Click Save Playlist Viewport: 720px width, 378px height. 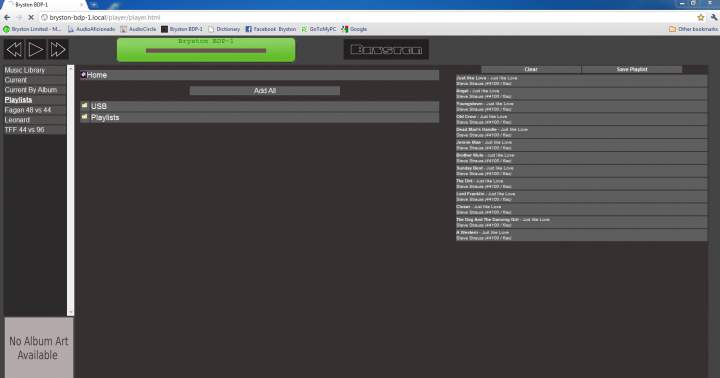[632, 69]
